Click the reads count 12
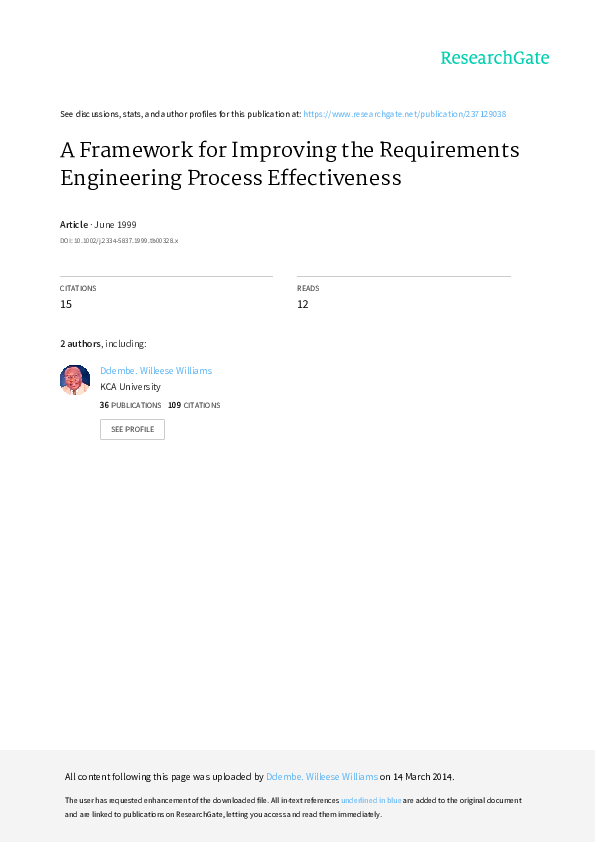The height and width of the screenshot is (842, 595). 303,304
